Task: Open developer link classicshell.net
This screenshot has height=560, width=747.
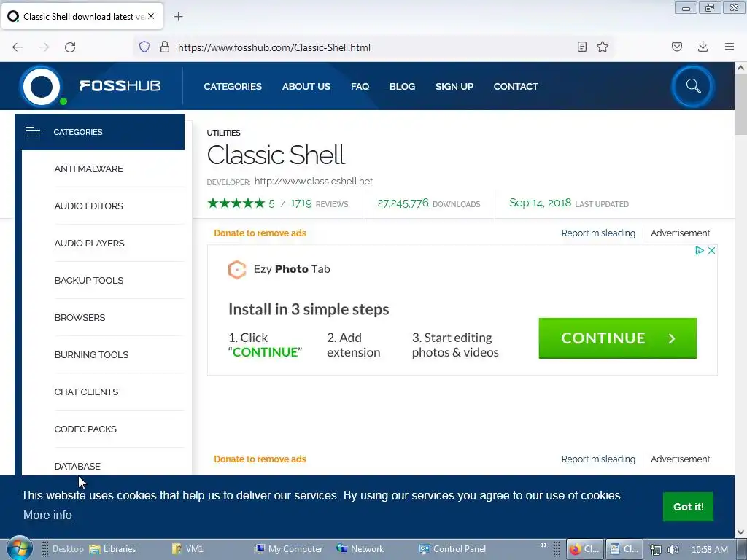Action: click(314, 182)
